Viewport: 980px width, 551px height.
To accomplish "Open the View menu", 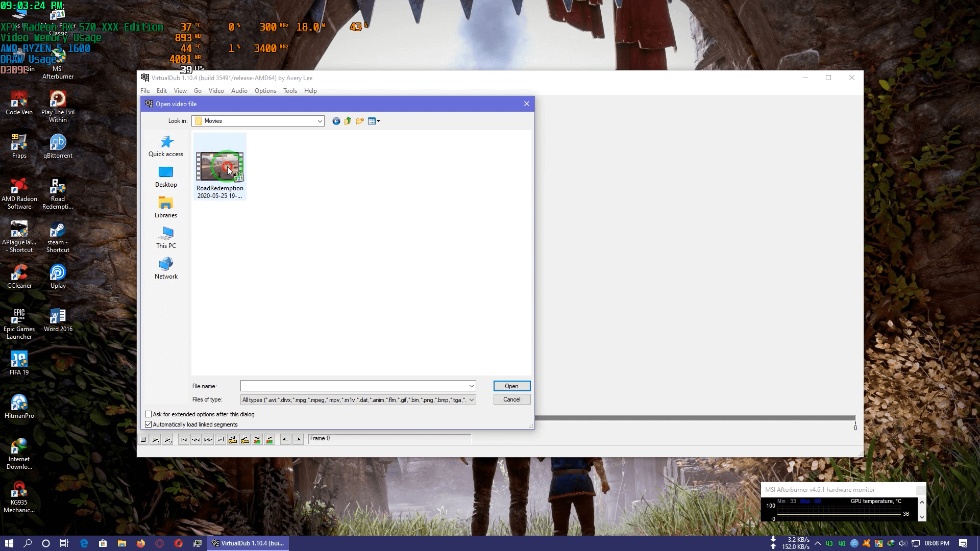I will click(x=180, y=91).
